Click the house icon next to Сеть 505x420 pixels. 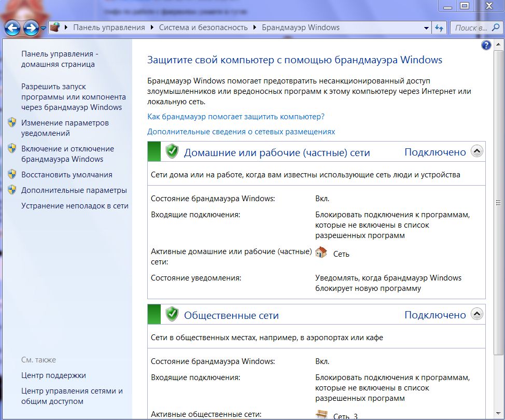[321, 252]
